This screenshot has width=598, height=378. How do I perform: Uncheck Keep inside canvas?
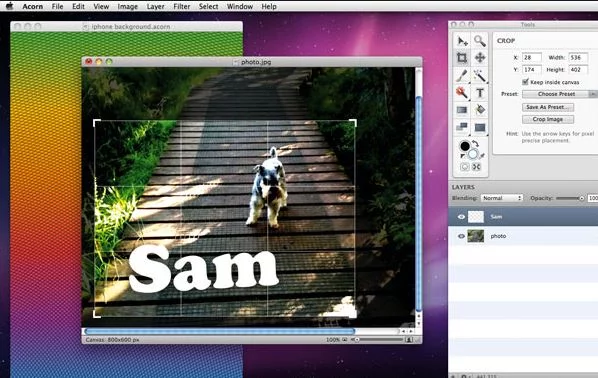point(526,82)
